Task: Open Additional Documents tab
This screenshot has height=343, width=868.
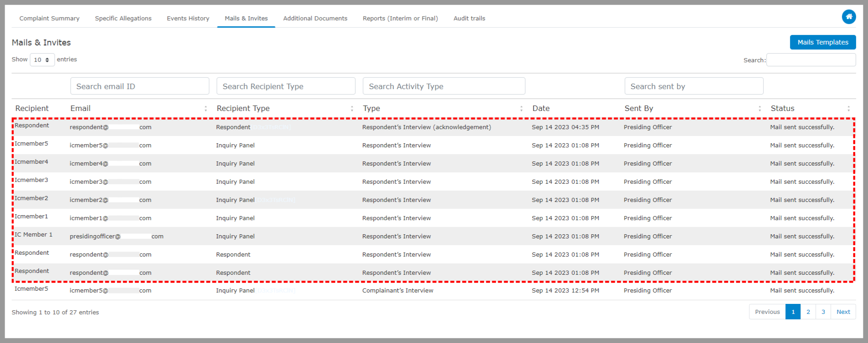Action: point(315,19)
